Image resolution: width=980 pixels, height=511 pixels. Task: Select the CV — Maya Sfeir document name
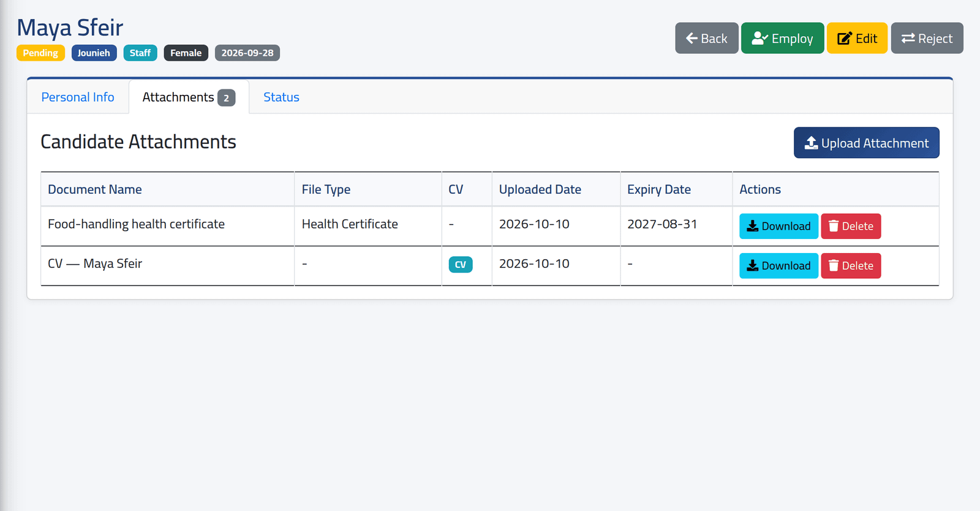(x=95, y=263)
